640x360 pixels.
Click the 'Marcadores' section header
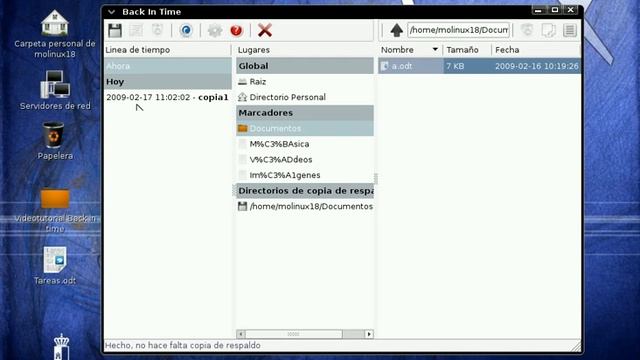[x=305, y=113]
